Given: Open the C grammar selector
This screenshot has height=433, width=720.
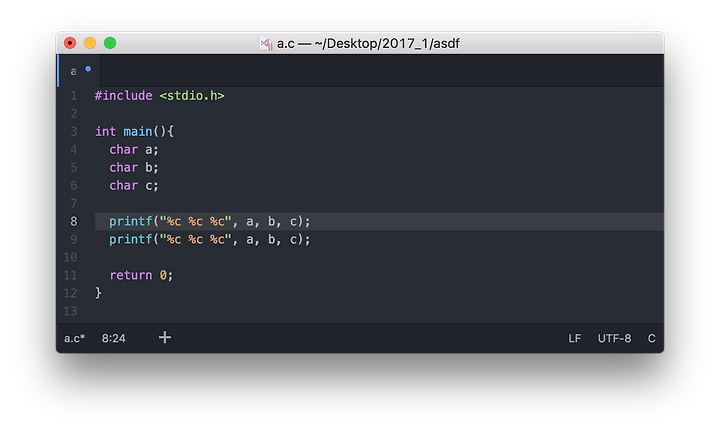Looking at the screenshot, I should coord(651,338).
